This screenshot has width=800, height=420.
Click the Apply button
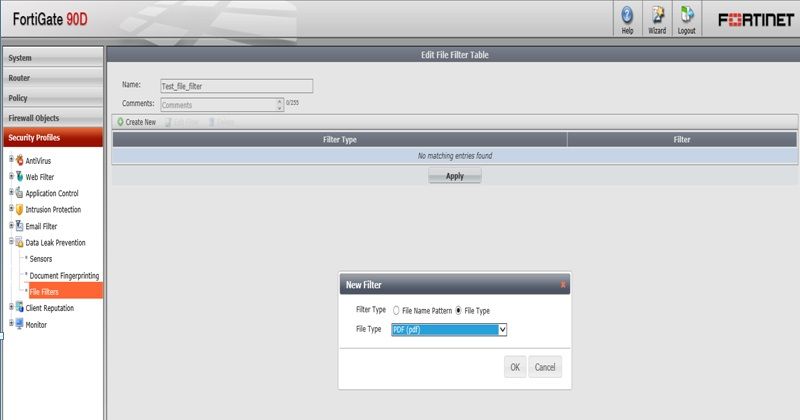coord(455,176)
